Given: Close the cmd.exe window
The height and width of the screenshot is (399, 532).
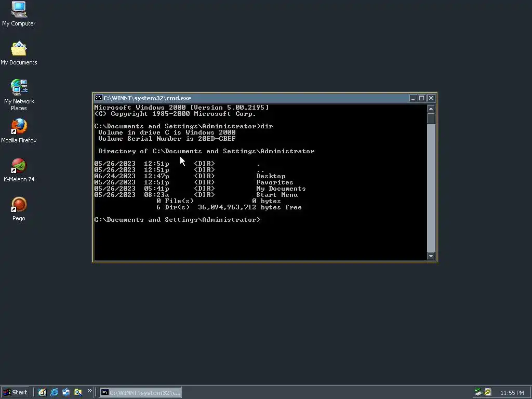Looking at the screenshot, I should (431, 98).
